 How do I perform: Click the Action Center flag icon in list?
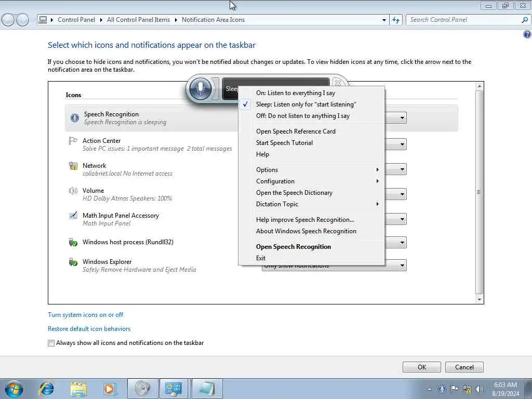[x=73, y=140]
